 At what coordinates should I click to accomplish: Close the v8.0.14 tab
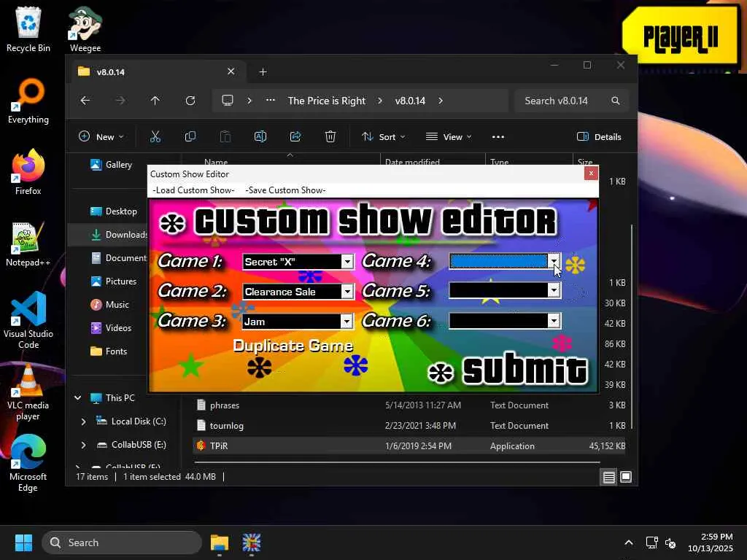pos(231,71)
